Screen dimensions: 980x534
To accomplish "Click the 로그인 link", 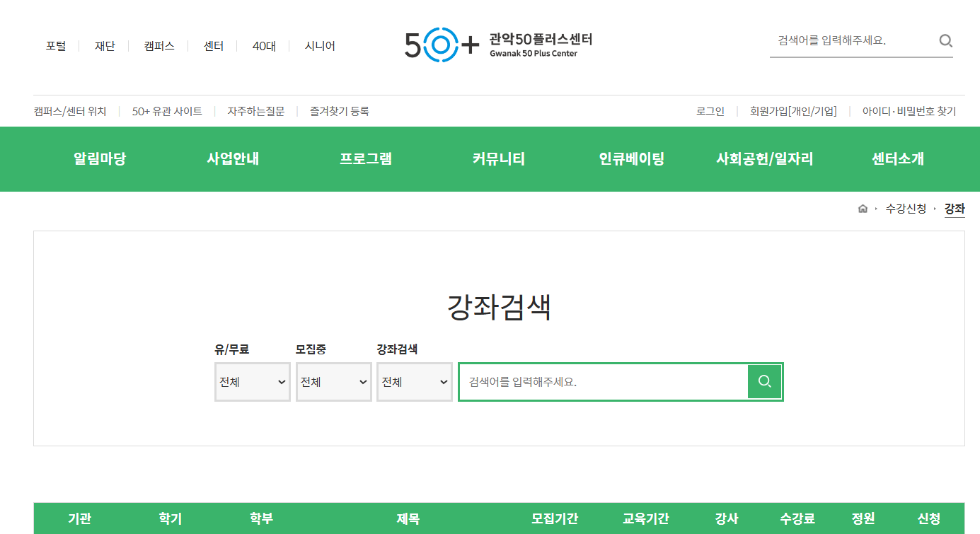I will pos(710,111).
